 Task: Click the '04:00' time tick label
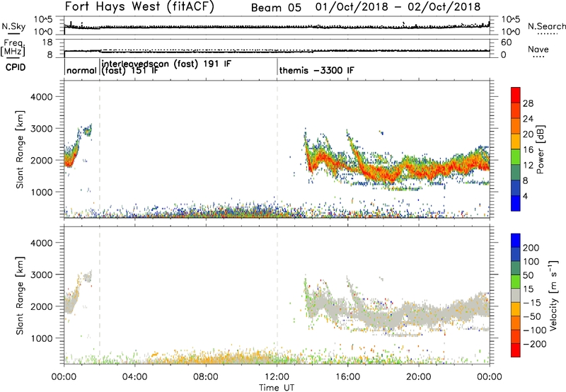pos(134,377)
